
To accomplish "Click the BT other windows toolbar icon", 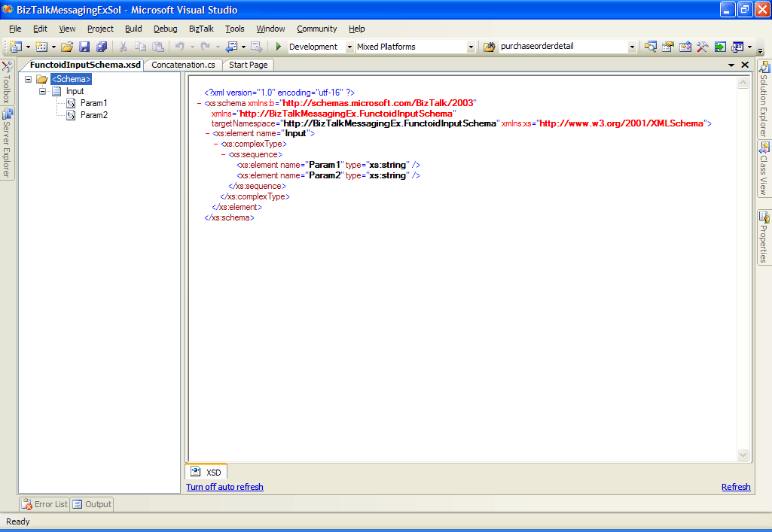I will click(737, 47).
